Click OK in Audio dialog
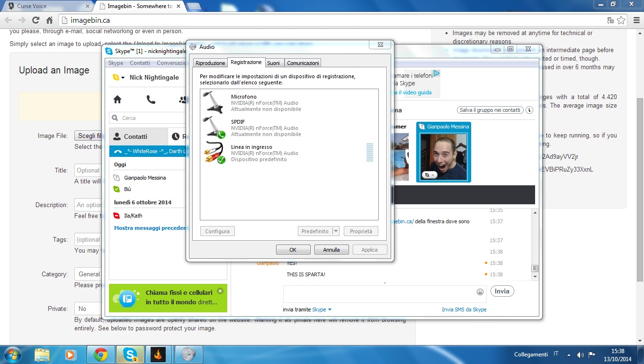 click(x=293, y=250)
